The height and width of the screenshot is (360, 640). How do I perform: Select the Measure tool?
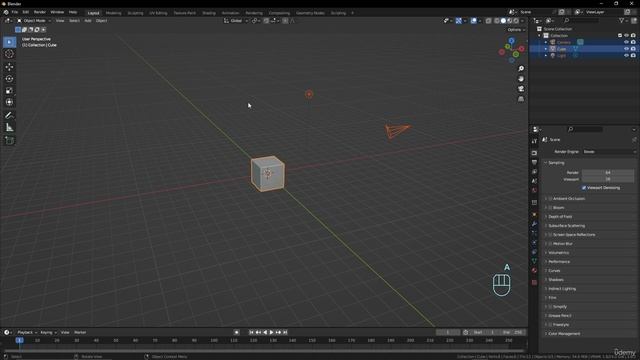[9, 128]
